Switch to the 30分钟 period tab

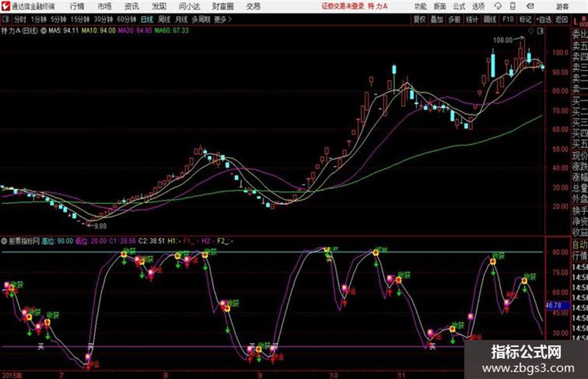click(103, 19)
